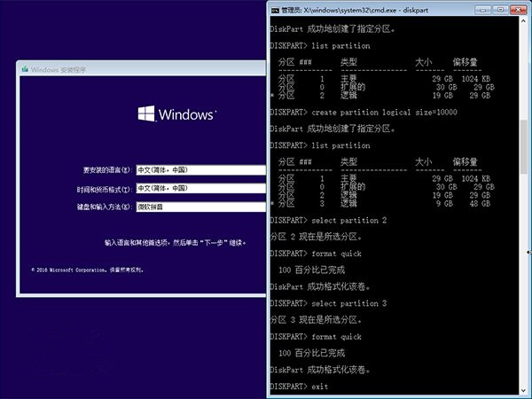Click the last 'format quick' command
The image size is (532, 399).
336,337
